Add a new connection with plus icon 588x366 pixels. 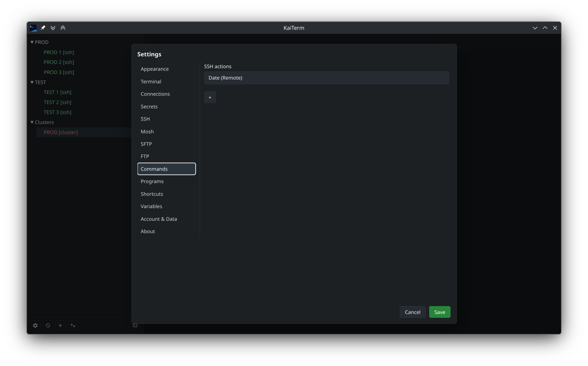pyautogui.click(x=60, y=325)
